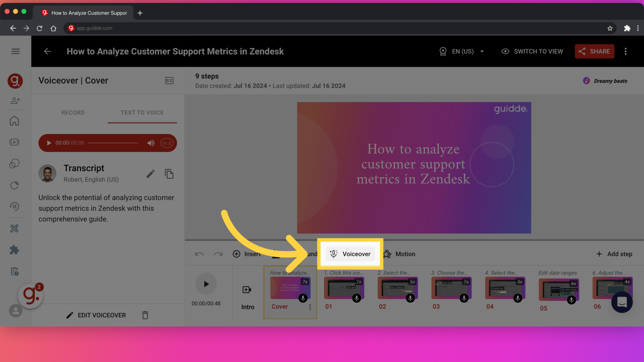Viewport: 644px width, 362px height.
Task: Open the insights pie chart icon in sidebar
Action: [14, 185]
